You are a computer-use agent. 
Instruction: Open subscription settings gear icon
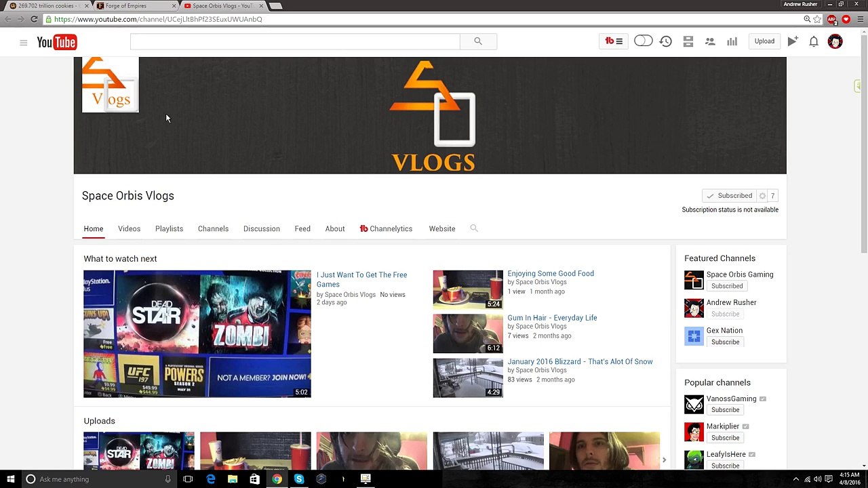coord(762,196)
